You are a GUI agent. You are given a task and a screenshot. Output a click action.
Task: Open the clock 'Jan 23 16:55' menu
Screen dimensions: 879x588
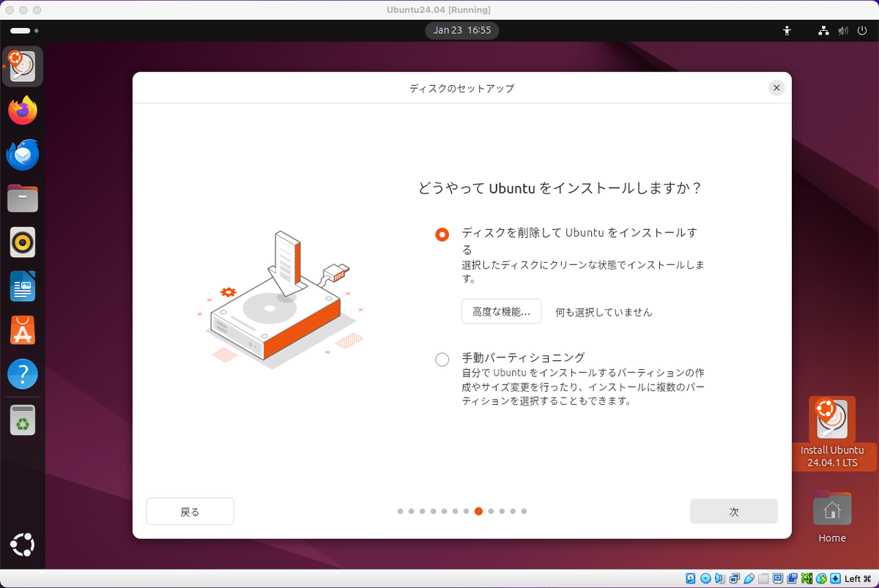pyautogui.click(x=462, y=31)
